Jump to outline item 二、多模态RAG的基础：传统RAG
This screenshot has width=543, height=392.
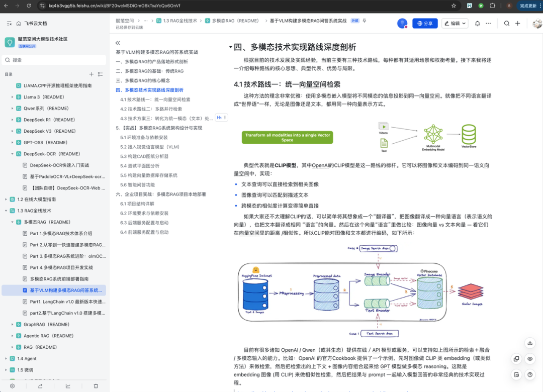coord(150,71)
